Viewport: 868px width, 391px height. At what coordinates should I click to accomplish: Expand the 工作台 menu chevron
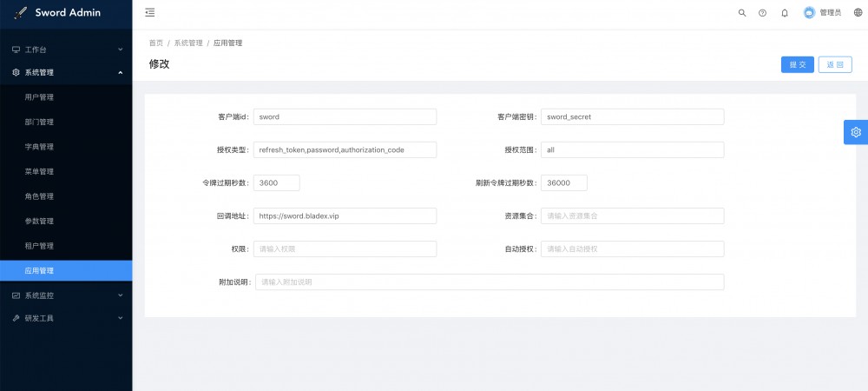[120, 50]
